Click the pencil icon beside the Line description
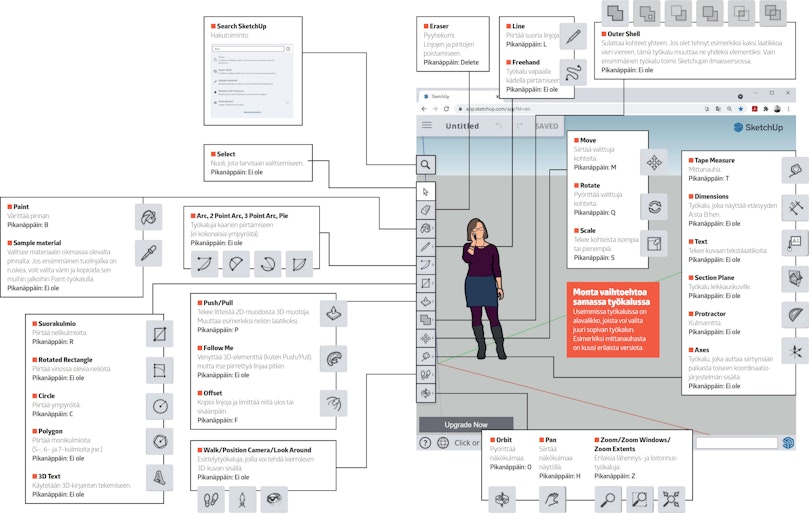 (x=573, y=37)
